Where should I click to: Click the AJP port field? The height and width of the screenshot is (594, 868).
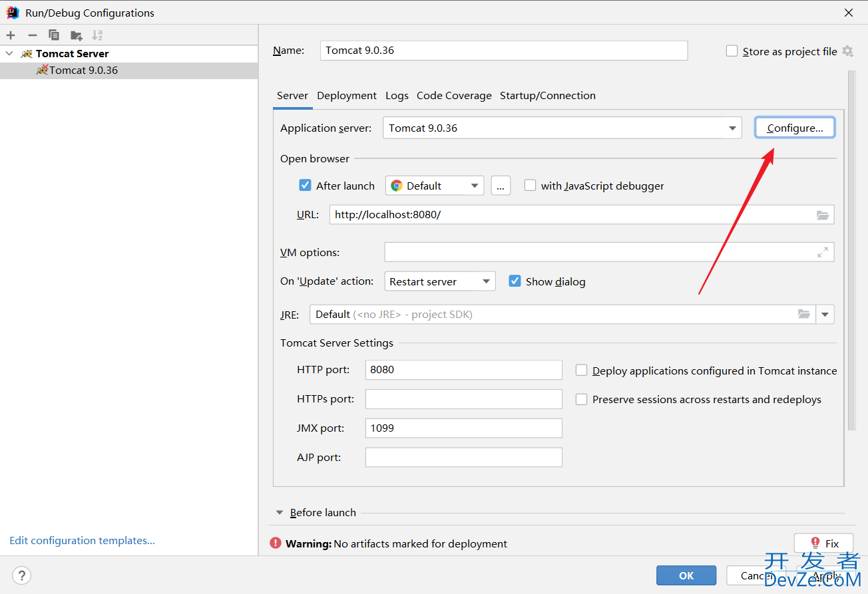pos(464,458)
